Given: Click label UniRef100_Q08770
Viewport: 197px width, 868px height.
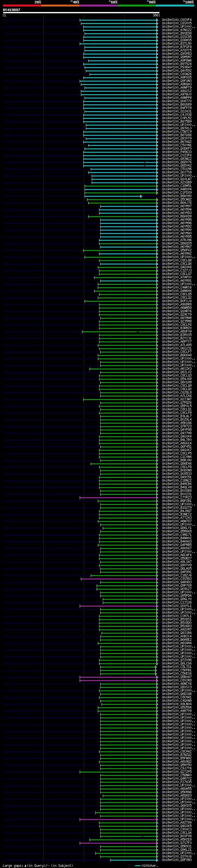Looking at the screenshot, I should [x=176, y=101].
